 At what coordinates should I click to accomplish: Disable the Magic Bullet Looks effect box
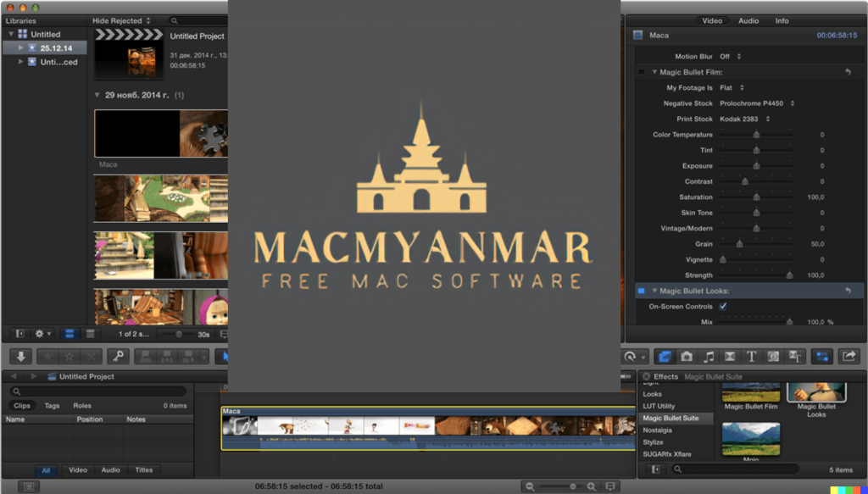(642, 291)
